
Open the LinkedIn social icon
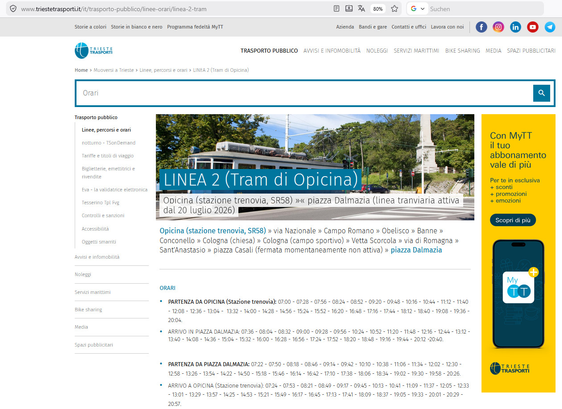(515, 27)
